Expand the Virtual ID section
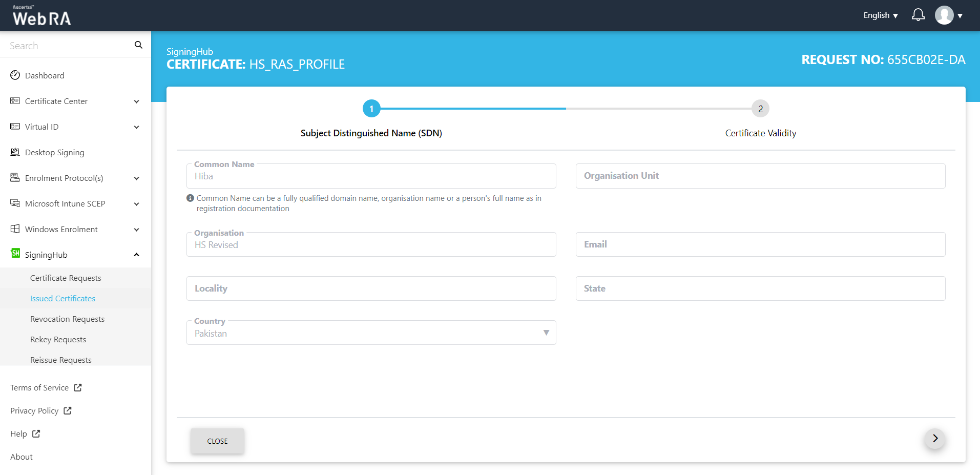Screen dimensions: 980x475 tap(136, 127)
